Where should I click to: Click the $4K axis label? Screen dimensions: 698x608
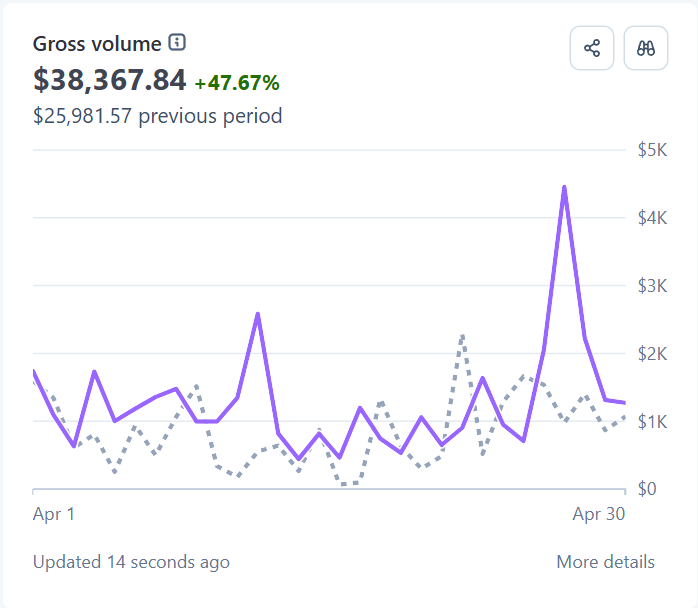pos(652,218)
